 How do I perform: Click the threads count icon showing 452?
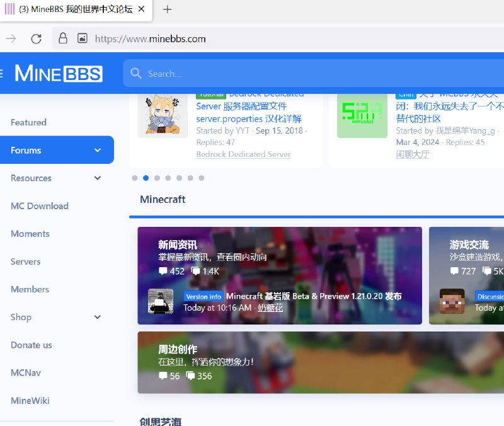(x=163, y=271)
